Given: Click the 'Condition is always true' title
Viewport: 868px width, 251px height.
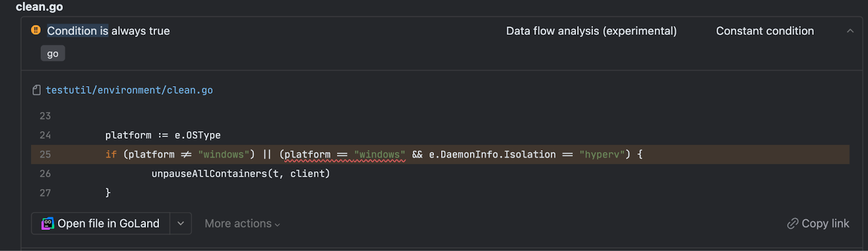Looking at the screenshot, I should [x=108, y=31].
